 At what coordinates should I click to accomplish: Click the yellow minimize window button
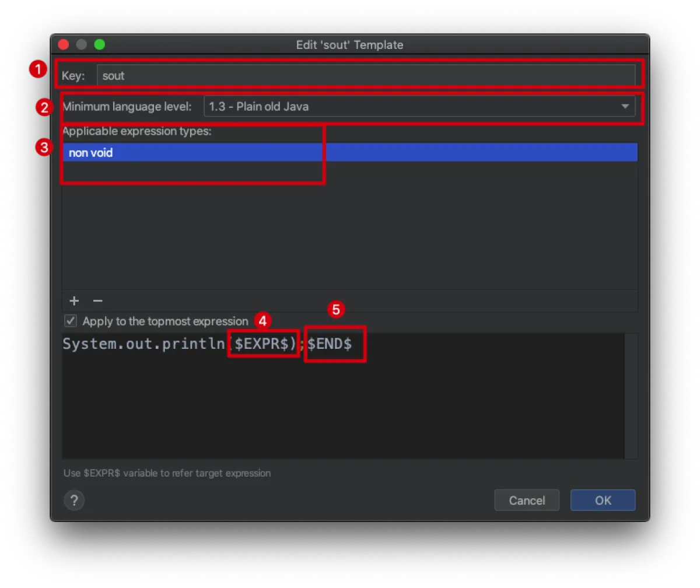(x=82, y=44)
